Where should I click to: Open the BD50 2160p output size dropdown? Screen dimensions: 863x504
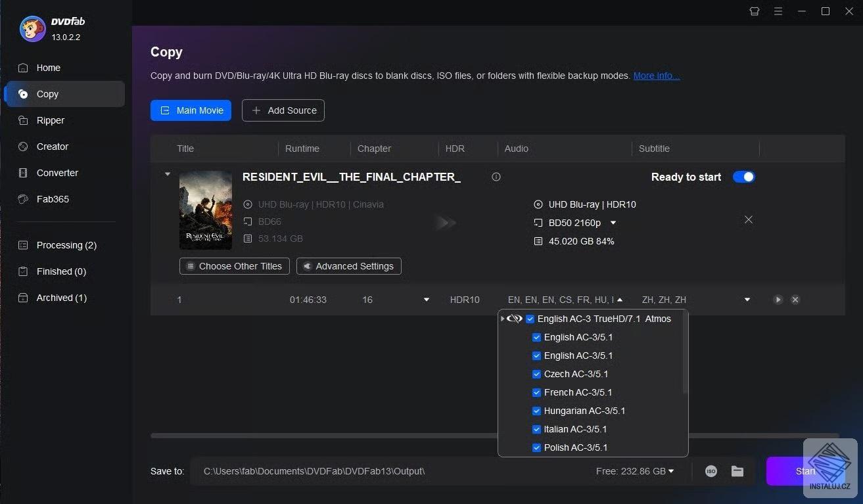coord(613,223)
